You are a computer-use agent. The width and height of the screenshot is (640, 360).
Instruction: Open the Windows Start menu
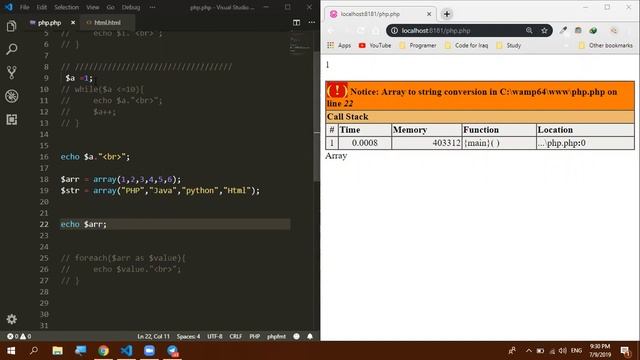coord(11,351)
